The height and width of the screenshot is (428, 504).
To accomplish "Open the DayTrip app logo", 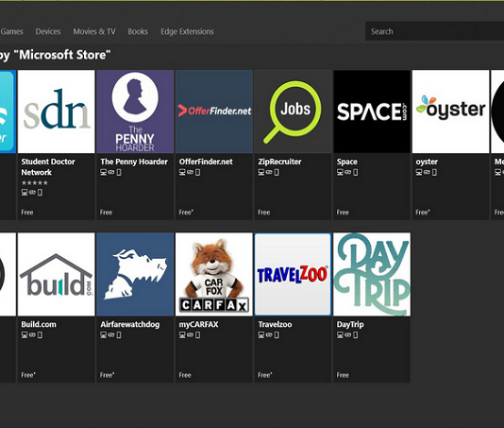I will click(x=372, y=274).
